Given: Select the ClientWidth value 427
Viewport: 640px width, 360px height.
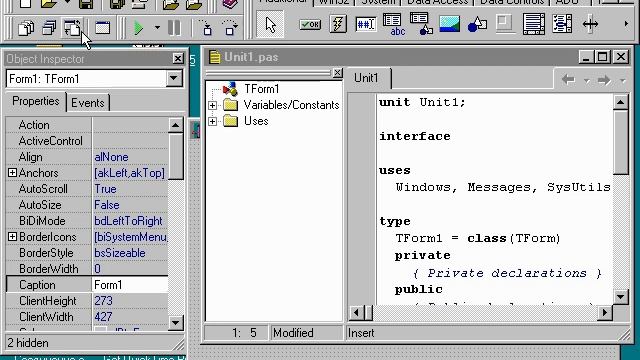Looking at the screenshot, I should click(x=130, y=317).
